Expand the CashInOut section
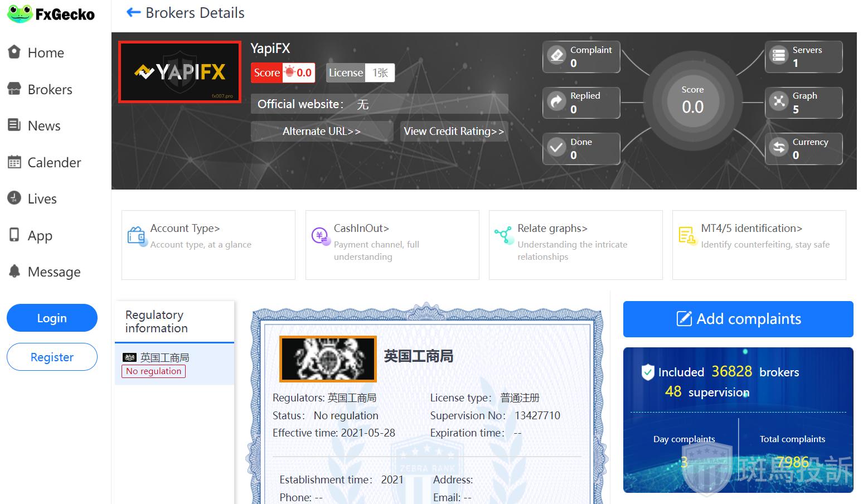Image resolution: width=863 pixels, height=504 pixels. (361, 229)
